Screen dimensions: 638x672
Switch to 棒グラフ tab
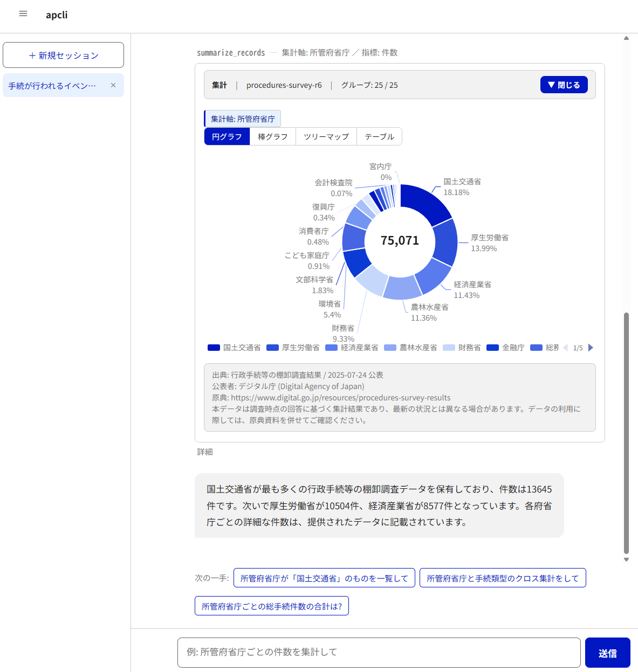coord(273,136)
